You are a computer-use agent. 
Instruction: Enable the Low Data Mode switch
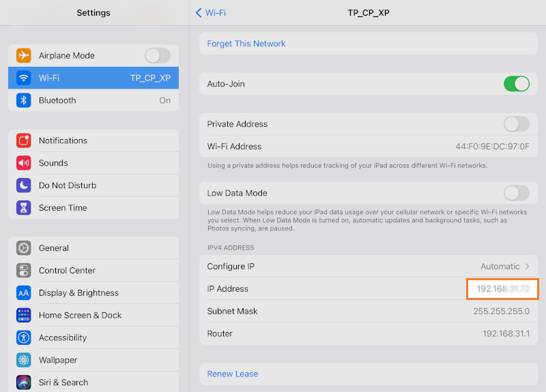517,193
